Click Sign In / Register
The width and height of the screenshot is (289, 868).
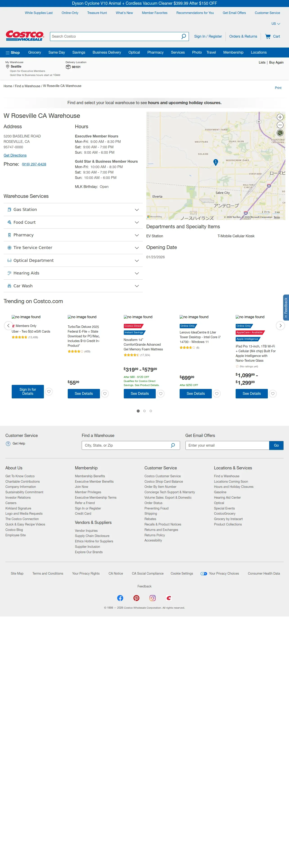coord(208,36)
